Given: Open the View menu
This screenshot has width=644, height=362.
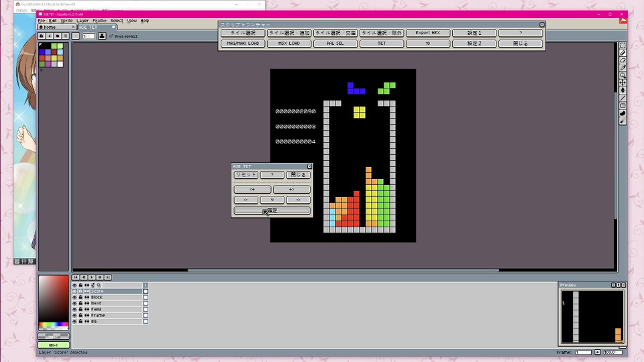Looking at the screenshot, I should pos(131,21).
